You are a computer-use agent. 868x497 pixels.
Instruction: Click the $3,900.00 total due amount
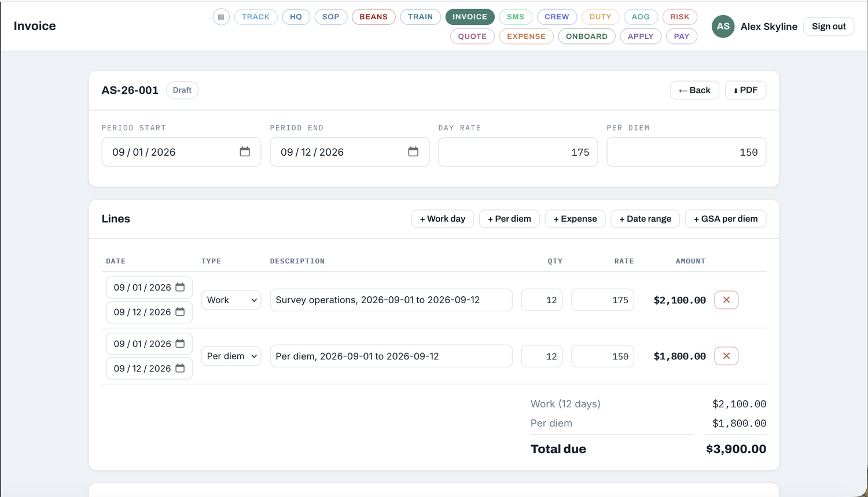736,449
